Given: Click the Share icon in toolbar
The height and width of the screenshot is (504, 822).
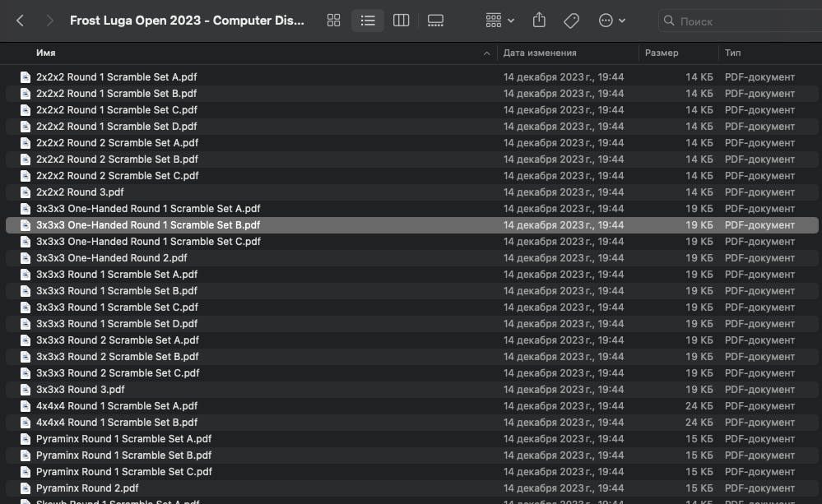Looking at the screenshot, I should click(539, 21).
